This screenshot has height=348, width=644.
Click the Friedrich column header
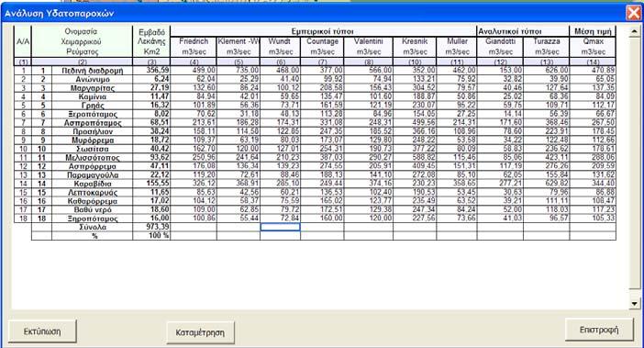(194, 41)
